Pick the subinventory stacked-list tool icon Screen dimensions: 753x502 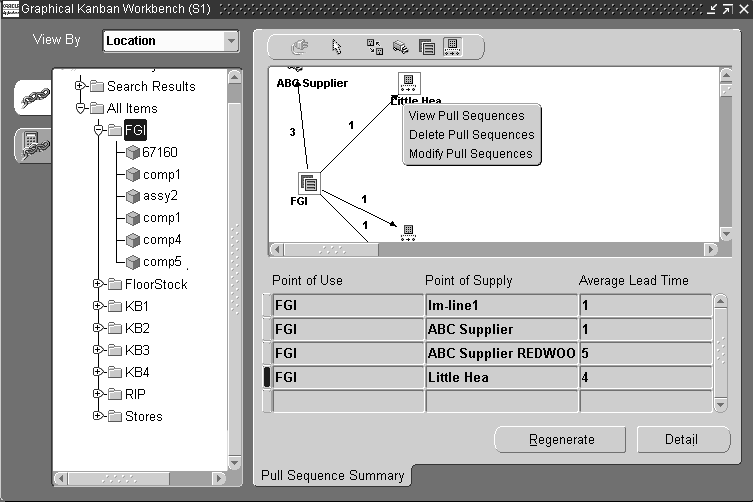tap(426, 47)
